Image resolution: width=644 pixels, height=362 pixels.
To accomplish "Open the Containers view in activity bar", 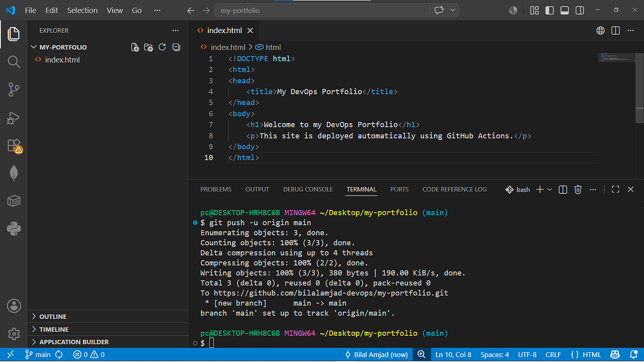I will pyautogui.click(x=14, y=201).
